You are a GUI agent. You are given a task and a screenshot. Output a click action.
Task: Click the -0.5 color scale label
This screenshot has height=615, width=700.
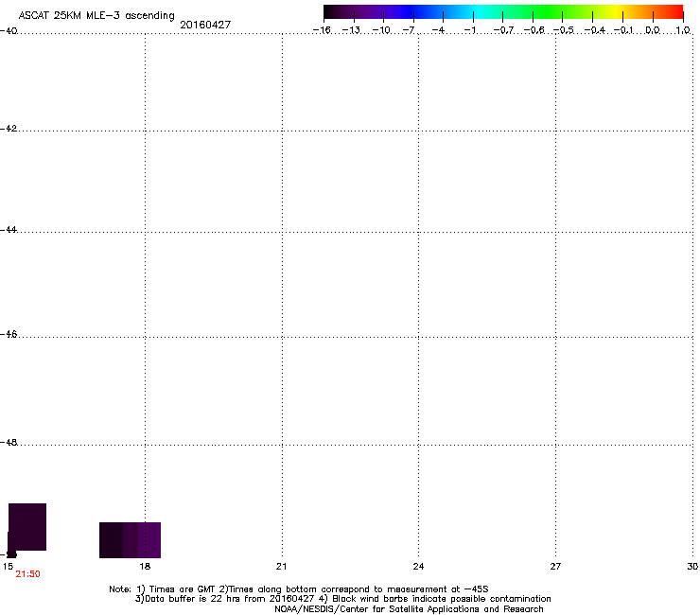click(x=564, y=30)
